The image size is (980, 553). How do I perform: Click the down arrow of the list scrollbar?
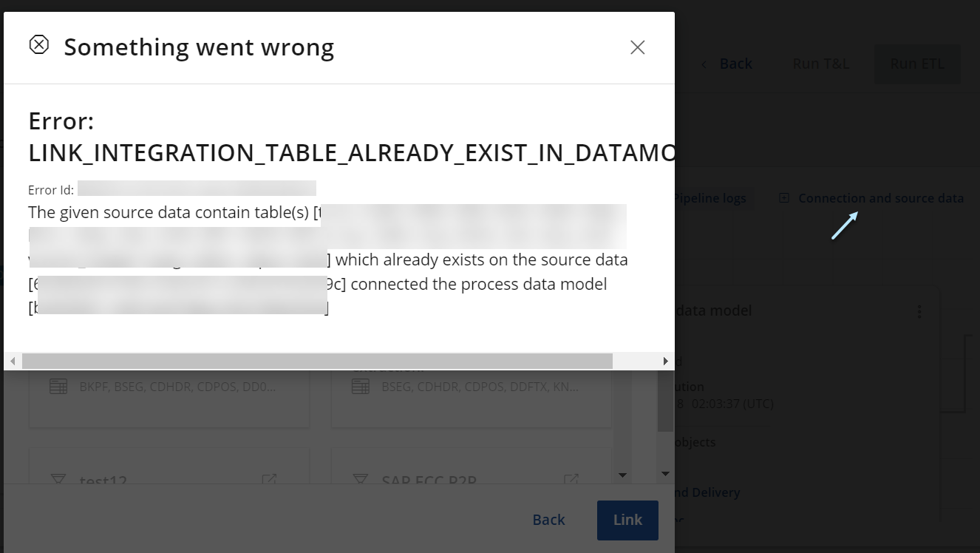click(x=622, y=475)
